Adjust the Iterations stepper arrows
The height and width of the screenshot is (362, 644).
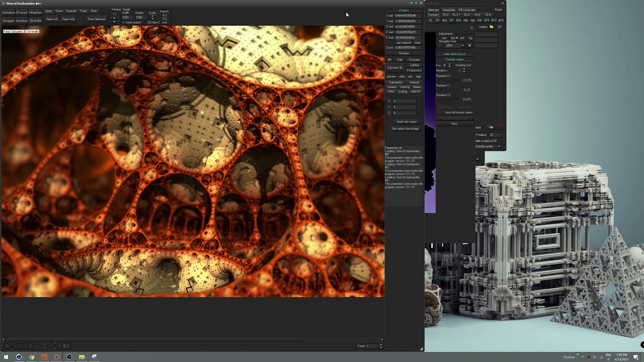(464, 70)
